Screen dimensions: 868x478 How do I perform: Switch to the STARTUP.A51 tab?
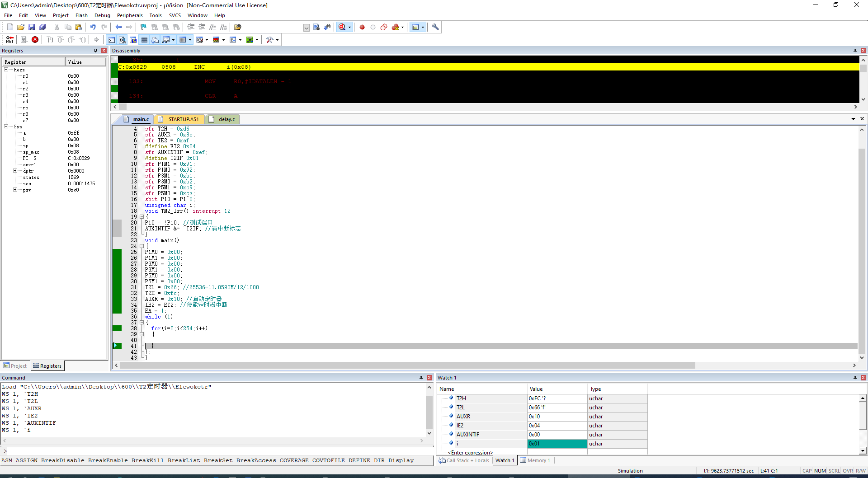[179, 119]
